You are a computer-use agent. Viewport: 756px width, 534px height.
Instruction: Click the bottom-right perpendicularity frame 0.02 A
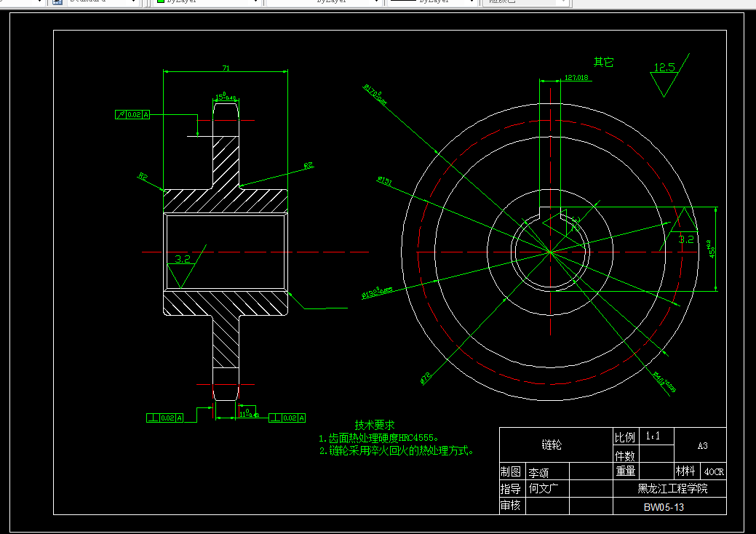(x=287, y=418)
